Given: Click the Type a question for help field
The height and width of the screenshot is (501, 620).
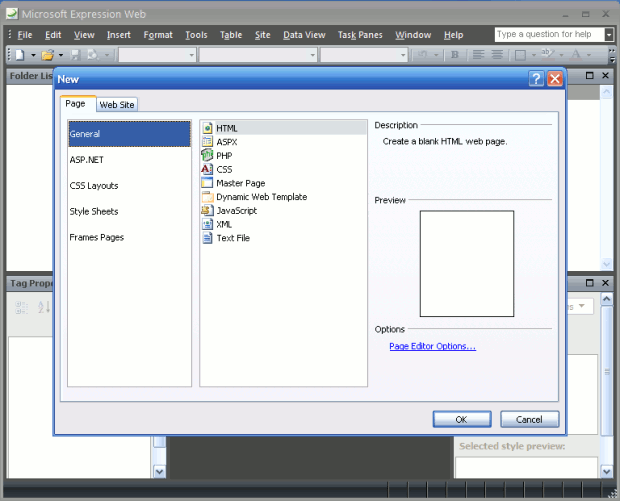Looking at the screenshot, I should click(550, 34).
